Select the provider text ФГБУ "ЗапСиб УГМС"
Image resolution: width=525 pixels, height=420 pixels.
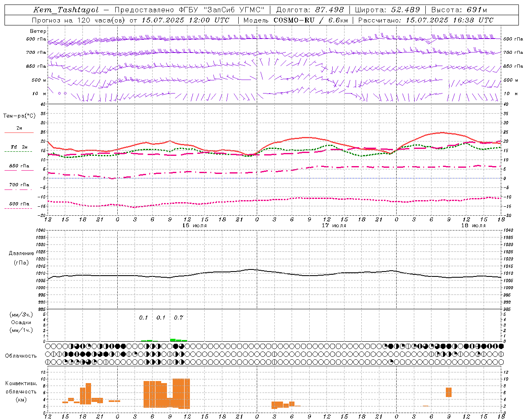coord(221,10)
